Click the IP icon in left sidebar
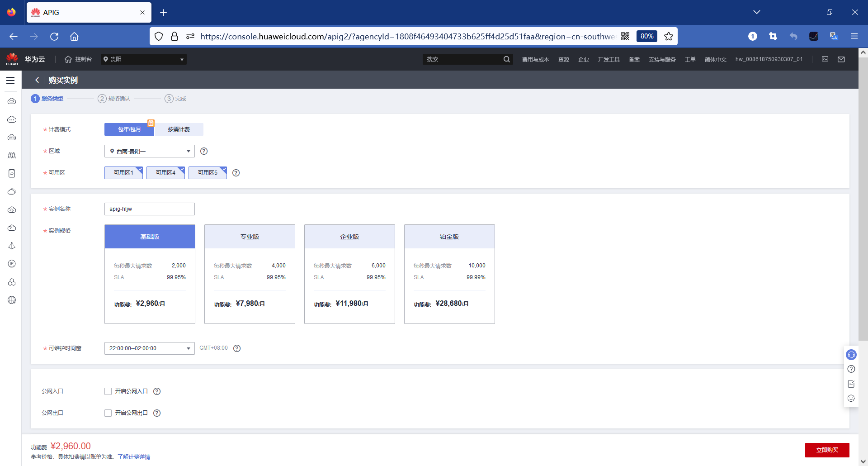The height and width of the screenshot is (466, 868). pos(12,264)
